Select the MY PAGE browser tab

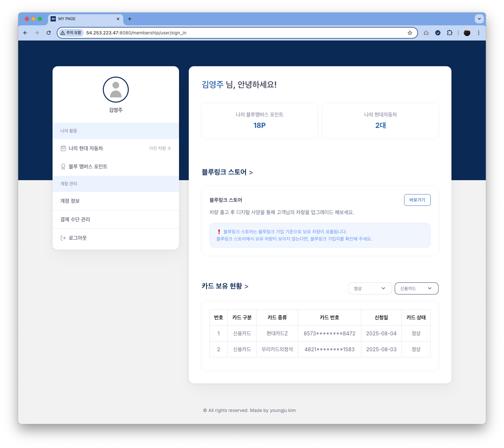(x=86, y=19)
